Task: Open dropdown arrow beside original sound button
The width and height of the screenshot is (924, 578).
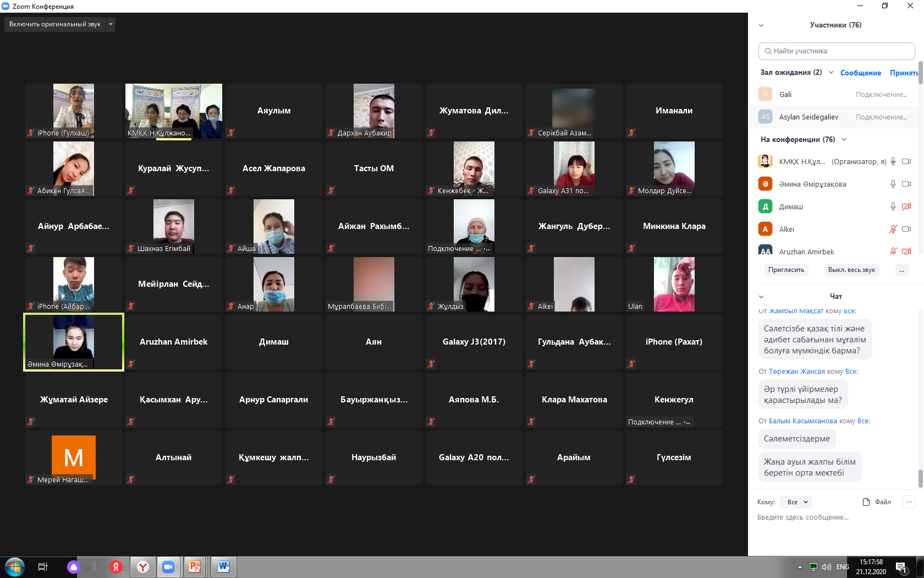Action: (111, 24)
